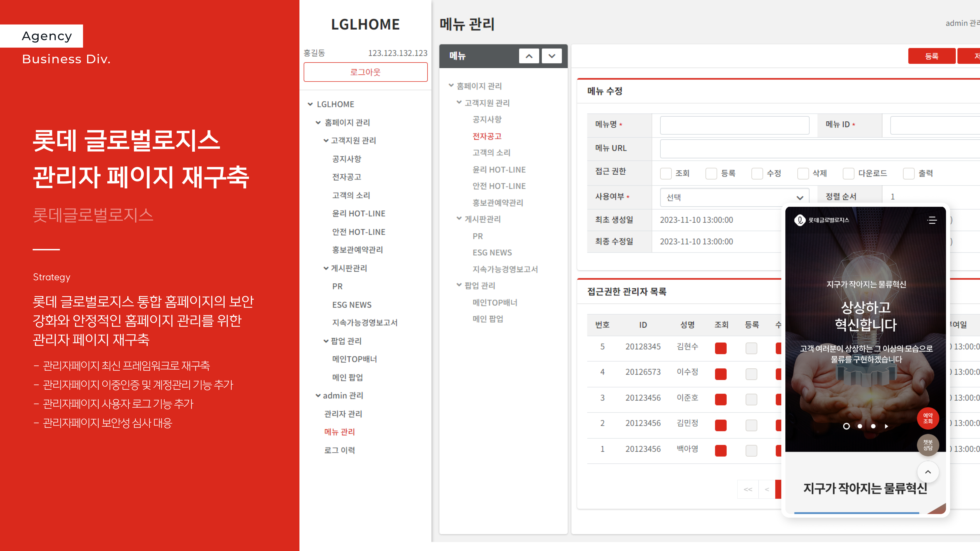
Task: Click ID 20126573 in the admin table
Action: 643,372
